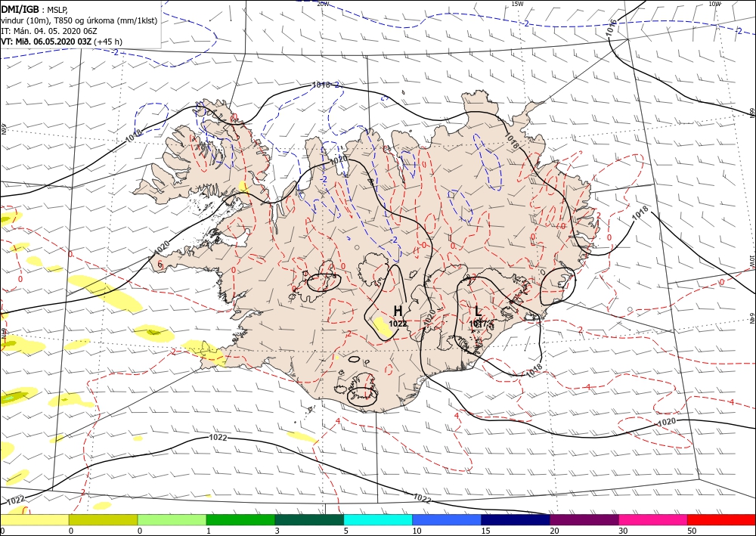
Task: Click legend scale value '10'
Action: [x=417, y=531]
